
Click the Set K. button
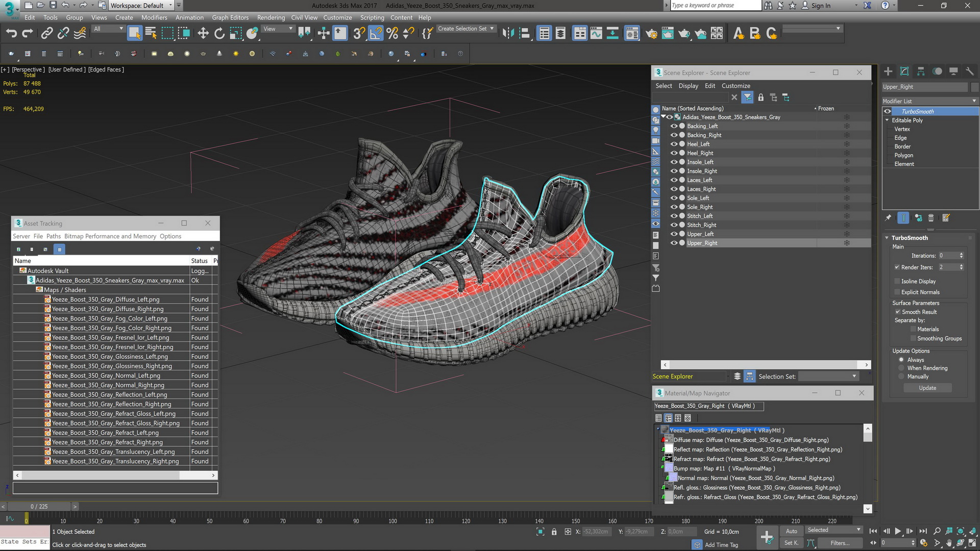coord(792,543)
